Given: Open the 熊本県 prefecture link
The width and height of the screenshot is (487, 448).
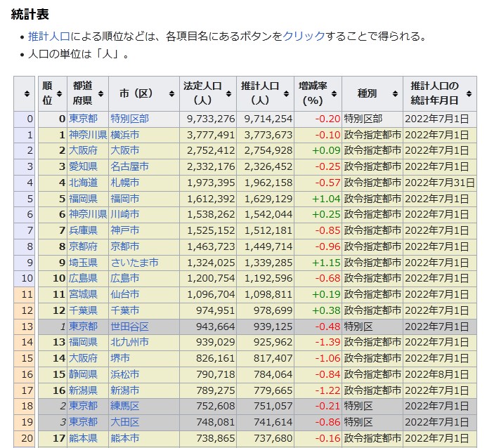Looking at the screenshot, I should pos(84,438).
